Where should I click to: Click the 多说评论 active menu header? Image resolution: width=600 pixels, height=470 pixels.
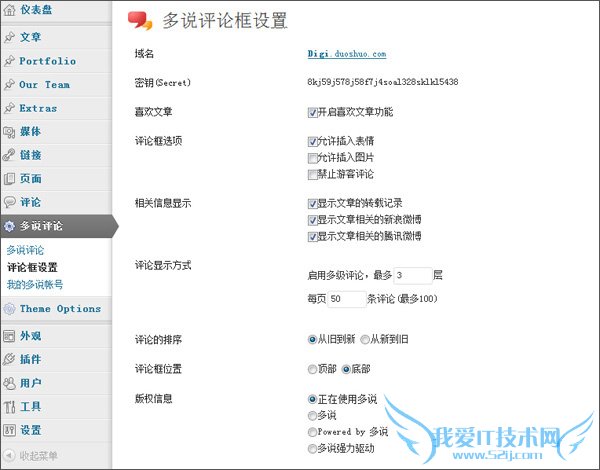pos(59,226)
